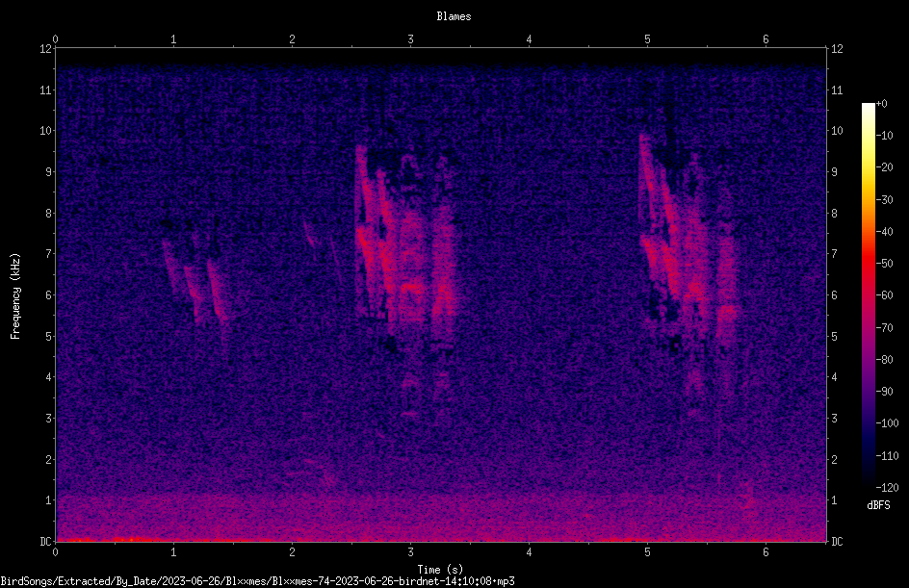Click the "-10" value on the color scale
This screenshot has height=588, width=909.
click(885, 136)
